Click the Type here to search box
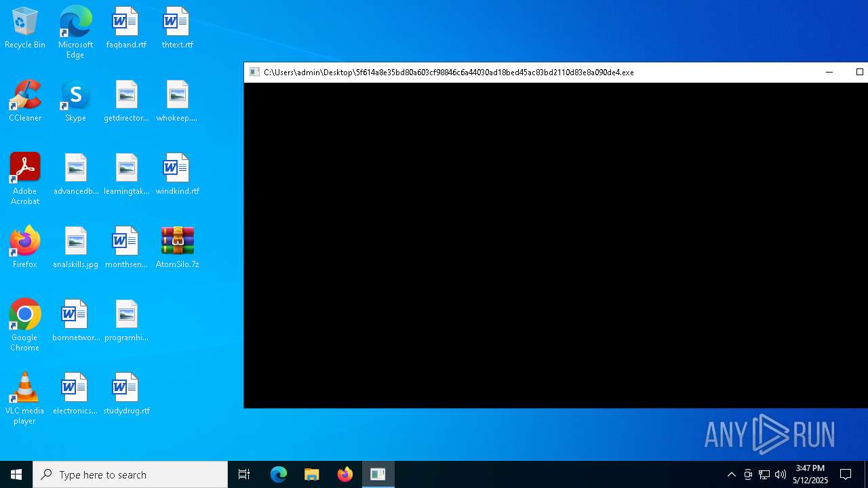 tap(130, 474)
